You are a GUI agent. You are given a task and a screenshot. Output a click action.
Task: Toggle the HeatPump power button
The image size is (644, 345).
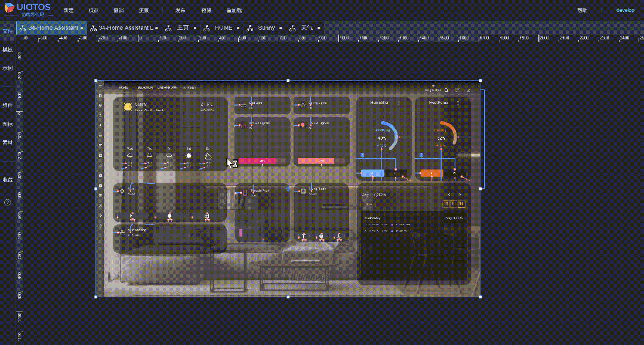[x=454, y=173]
